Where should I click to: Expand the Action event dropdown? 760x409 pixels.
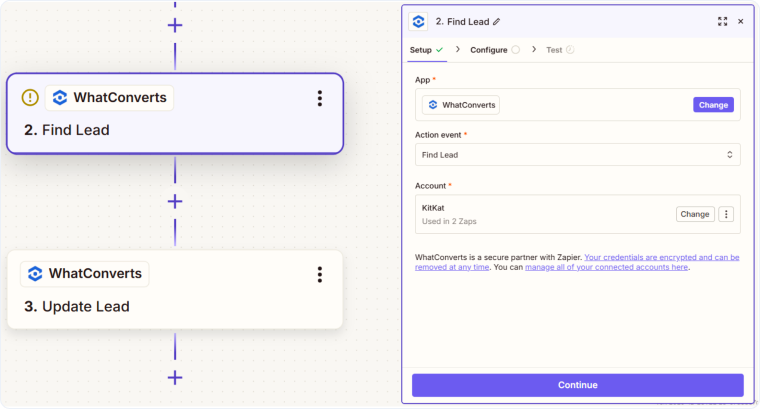(x=577, y=155)
